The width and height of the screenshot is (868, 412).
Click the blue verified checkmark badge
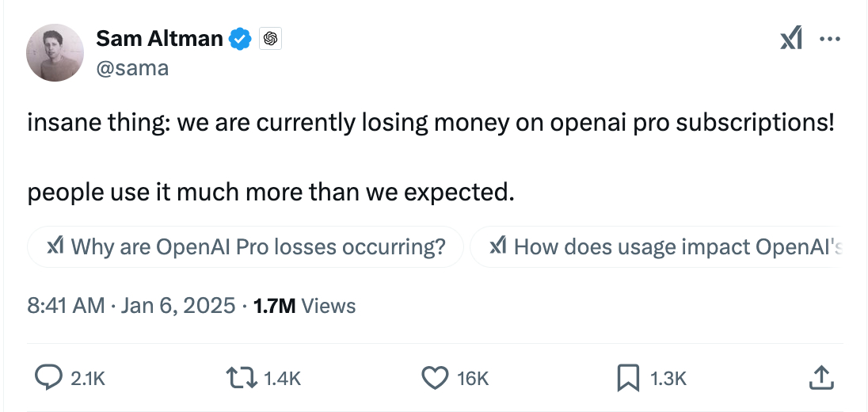[241, 38]
